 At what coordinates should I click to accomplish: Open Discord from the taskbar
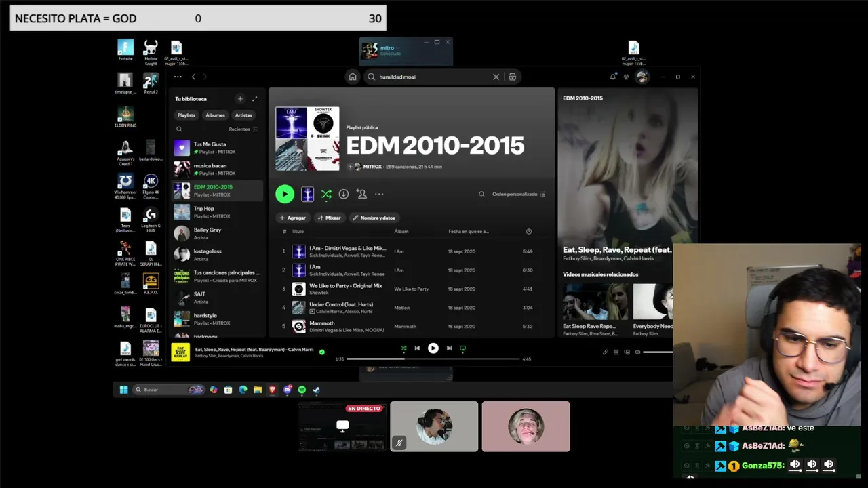pos(288,390)
